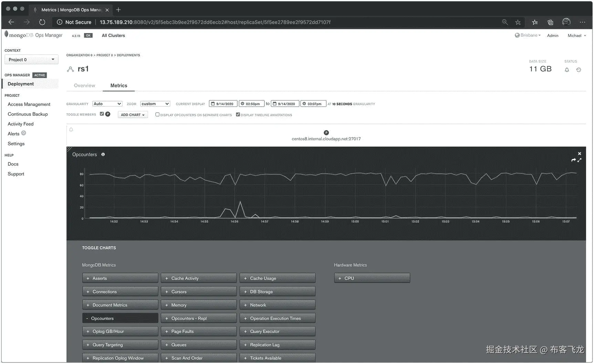Disable display timeline annotations checkbox
594x364 pixels.
pyautogui.click(x=238, y=115)
